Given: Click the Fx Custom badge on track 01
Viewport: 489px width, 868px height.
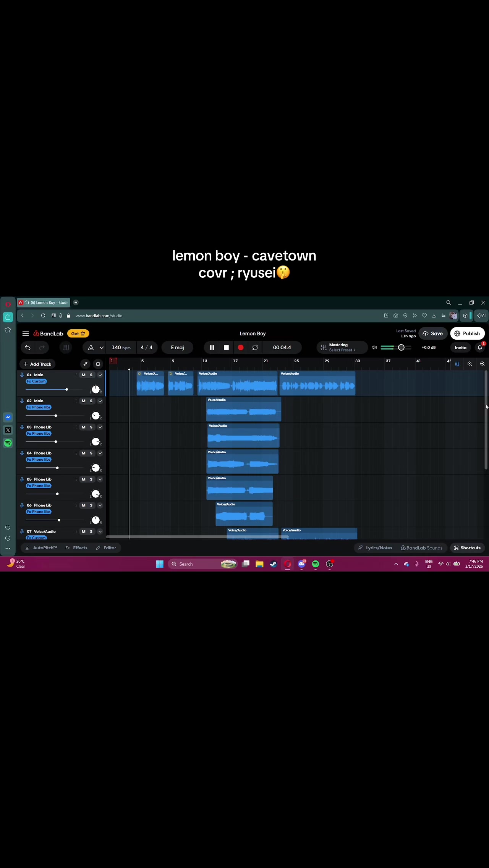Looking at the screenshot, I should (x=36, y=381).
